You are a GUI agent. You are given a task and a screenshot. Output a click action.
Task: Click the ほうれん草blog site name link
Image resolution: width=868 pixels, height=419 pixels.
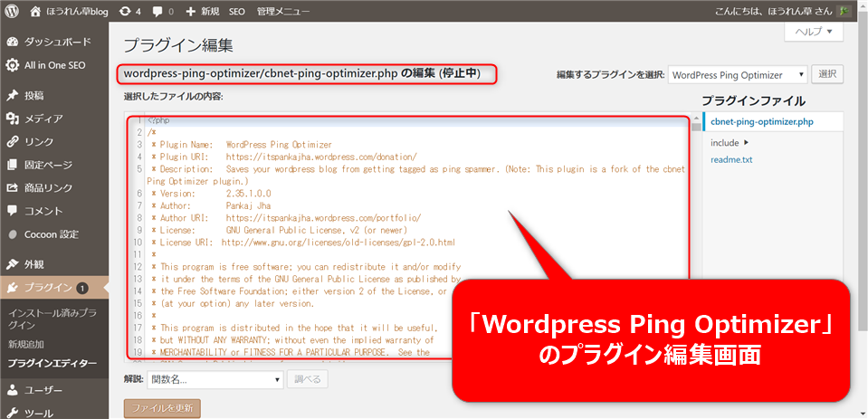(77, 11)
